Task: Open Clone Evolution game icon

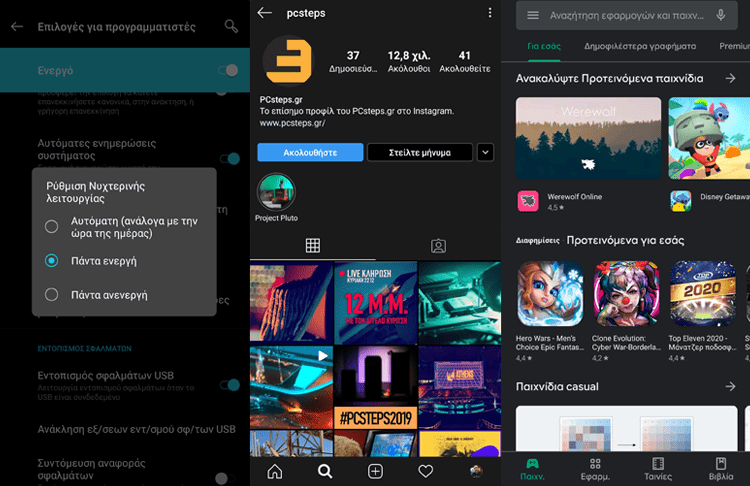Action: 626,294
